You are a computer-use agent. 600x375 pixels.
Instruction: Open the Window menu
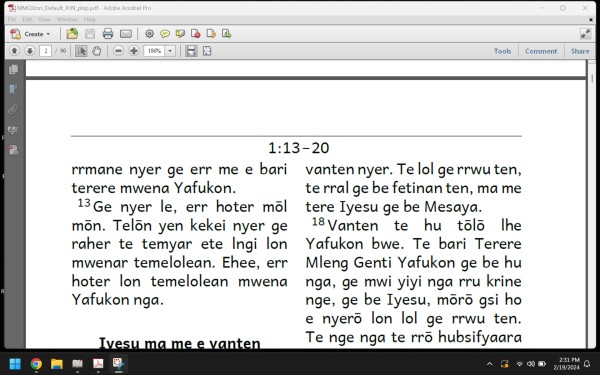coord(67,20)
